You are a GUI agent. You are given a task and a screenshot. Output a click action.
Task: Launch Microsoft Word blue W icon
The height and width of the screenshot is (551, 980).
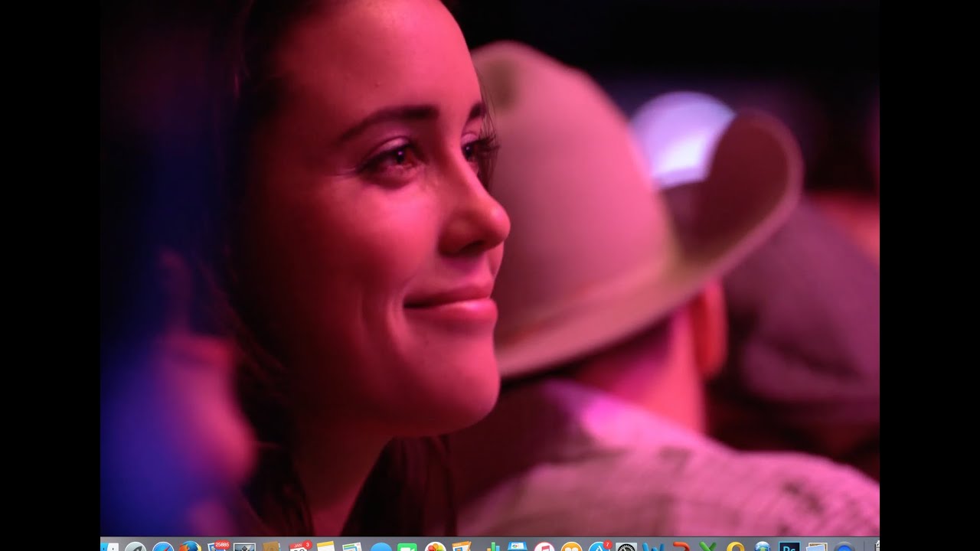coord(655,546)
